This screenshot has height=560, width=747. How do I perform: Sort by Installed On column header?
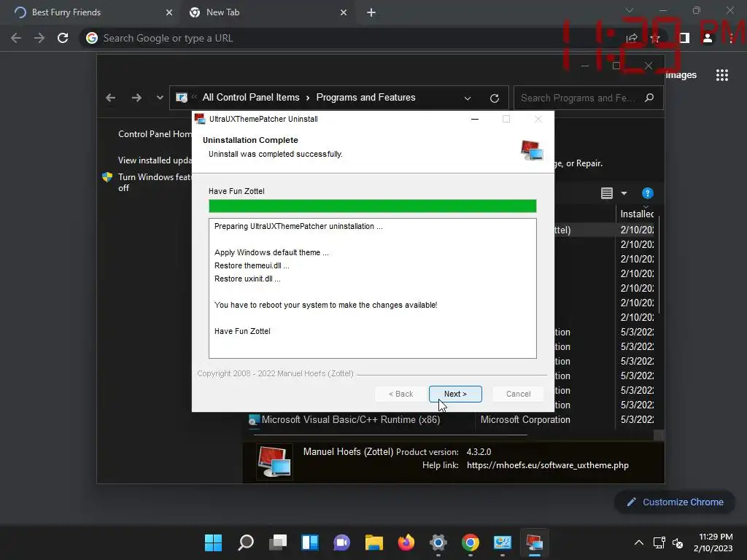[x=637, y=214]
